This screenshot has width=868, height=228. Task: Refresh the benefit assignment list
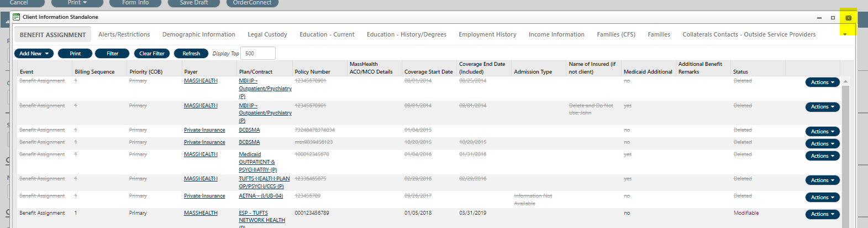coord(191,54)
